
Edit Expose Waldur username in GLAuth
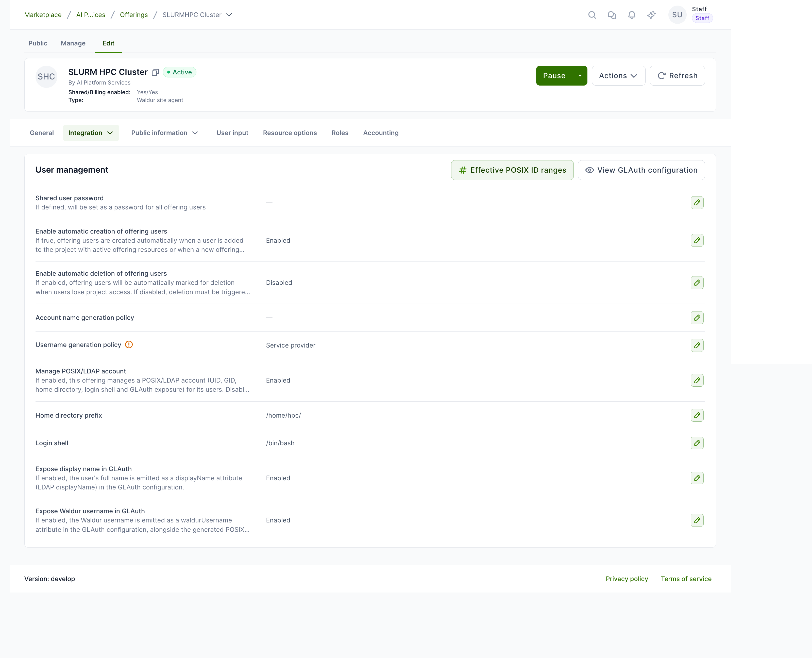(697, 520)
